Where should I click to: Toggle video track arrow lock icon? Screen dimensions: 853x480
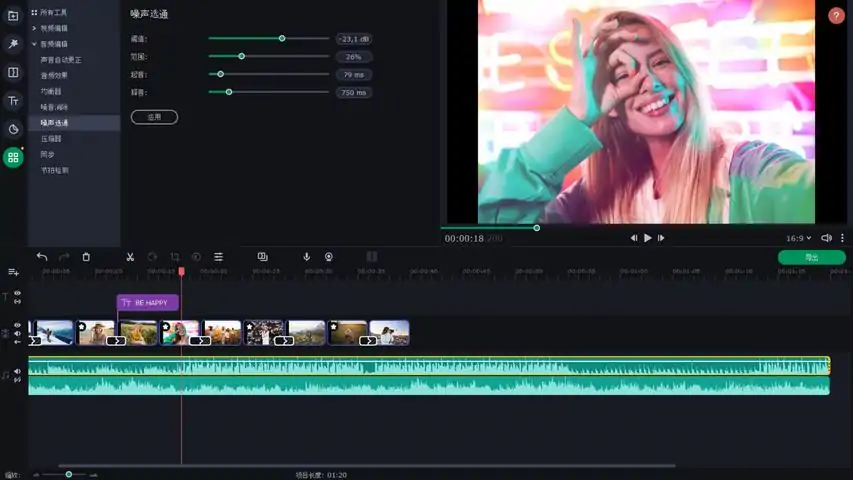[x=17, y=342]
